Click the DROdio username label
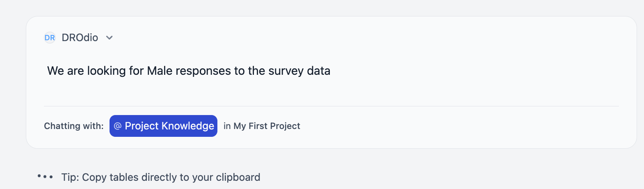 [80, 38]
